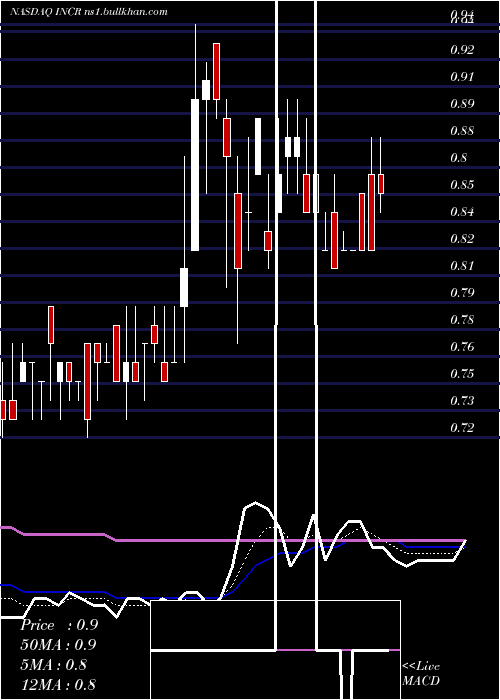Click the 0.88 price axis label

462,131
